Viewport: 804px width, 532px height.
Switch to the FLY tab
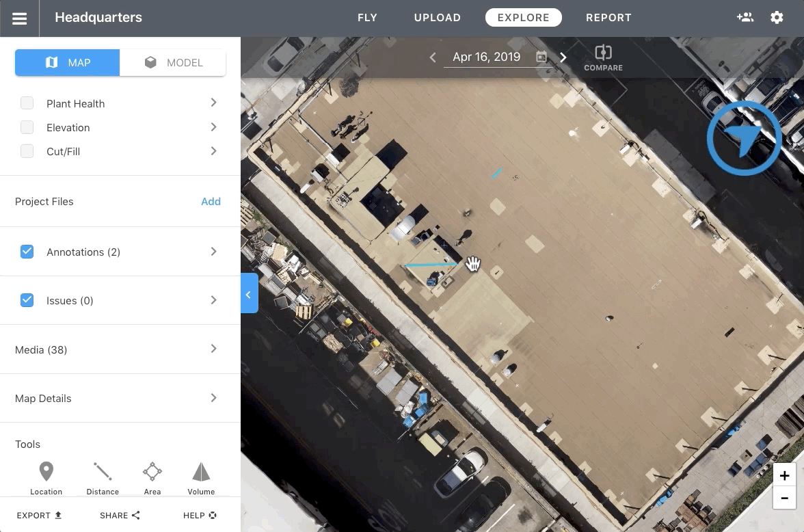click(x=367, y=18)
